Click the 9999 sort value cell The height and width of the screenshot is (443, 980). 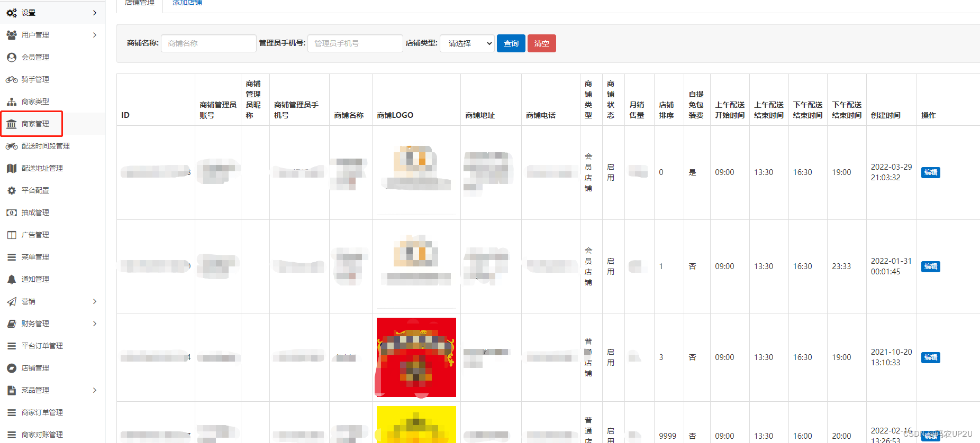pyautogui.click(x=667, y=436)
